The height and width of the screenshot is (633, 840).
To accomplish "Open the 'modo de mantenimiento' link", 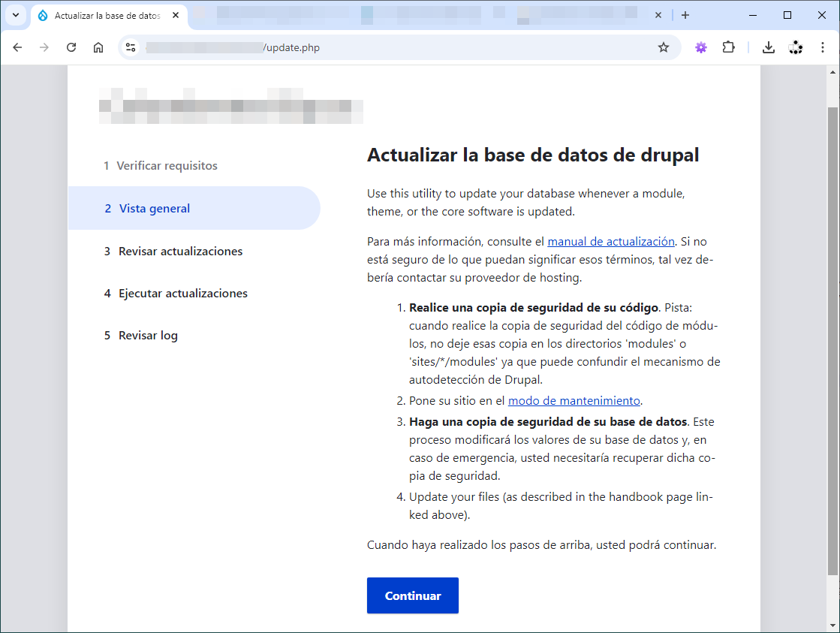I will click(574, 401).
